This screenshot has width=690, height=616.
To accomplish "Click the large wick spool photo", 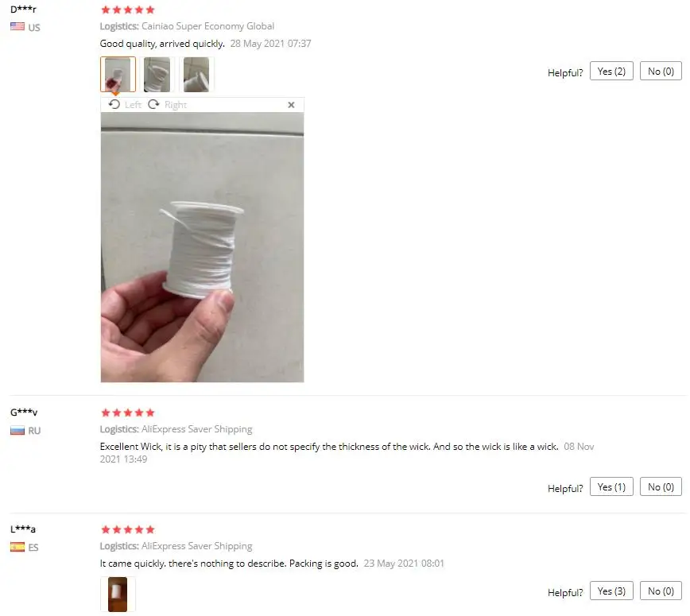I will (x=202, y=247).
